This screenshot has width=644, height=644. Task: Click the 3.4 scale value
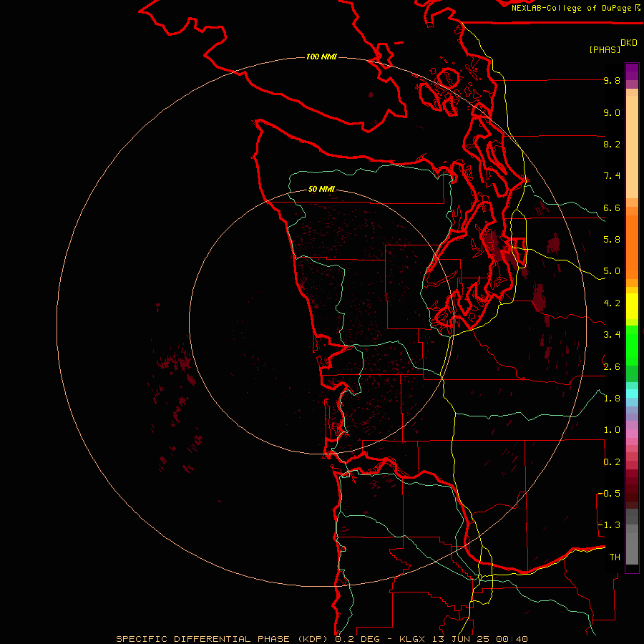[x=612, y=335]
